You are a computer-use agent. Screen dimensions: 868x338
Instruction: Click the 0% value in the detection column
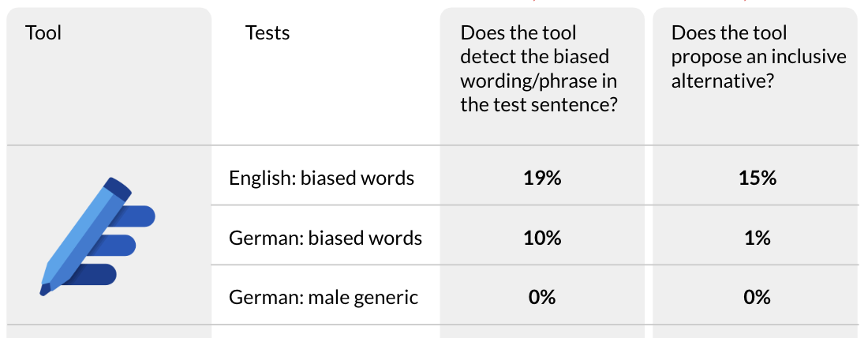click(x=542, y=298)
